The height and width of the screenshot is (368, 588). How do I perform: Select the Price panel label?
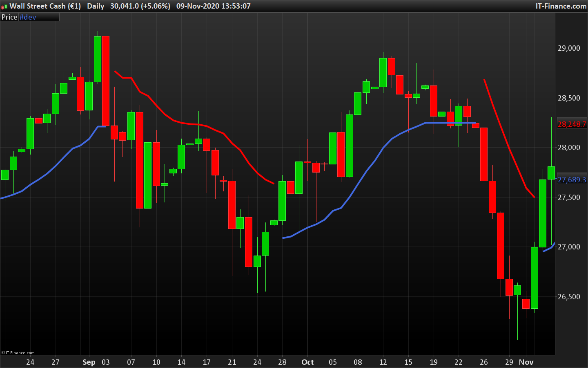[x=9, y=17]
